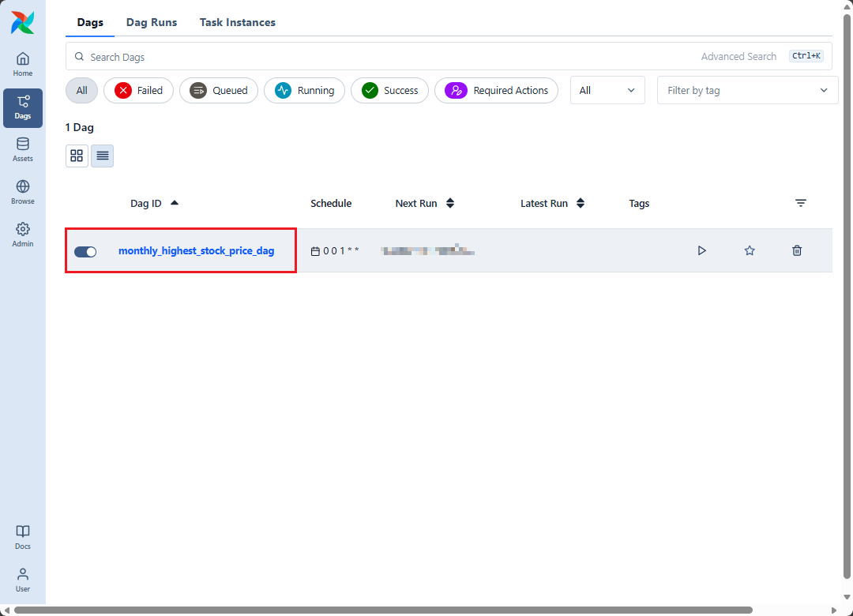
Task: Pause the monthly_highest_stock_price_dag toggle
Action: [x=85, y=251]
